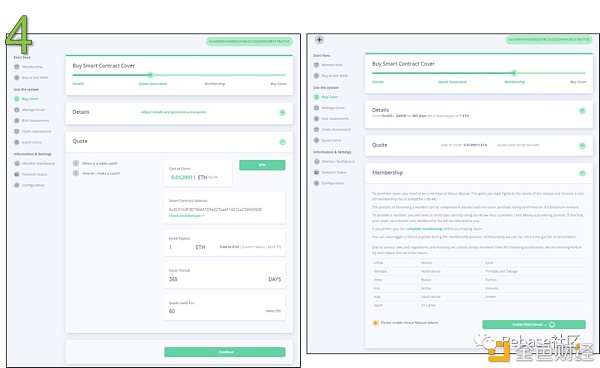Screen dimensions: 600x368
Task: Click Cost of Cover value 0.0129911 ETH
Action: pyautogui.click(x=189, y=177)
